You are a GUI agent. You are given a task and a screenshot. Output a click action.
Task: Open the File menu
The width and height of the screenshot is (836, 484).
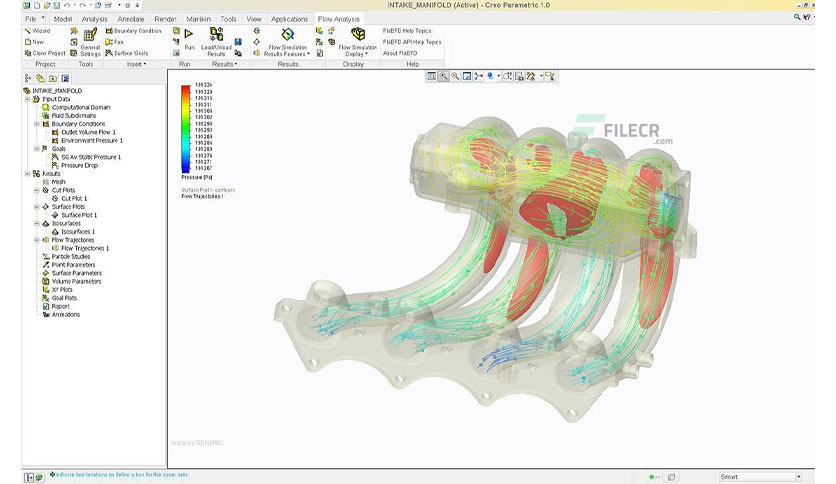pos(31,19)
